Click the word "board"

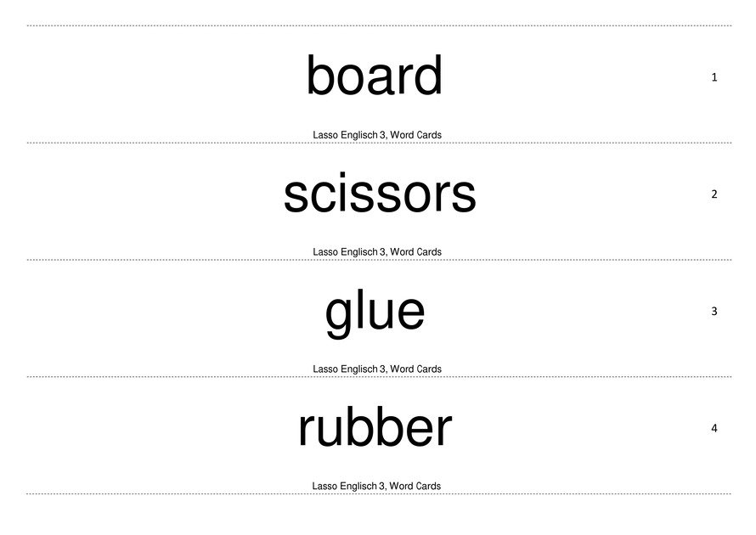(x=374, y=76)
